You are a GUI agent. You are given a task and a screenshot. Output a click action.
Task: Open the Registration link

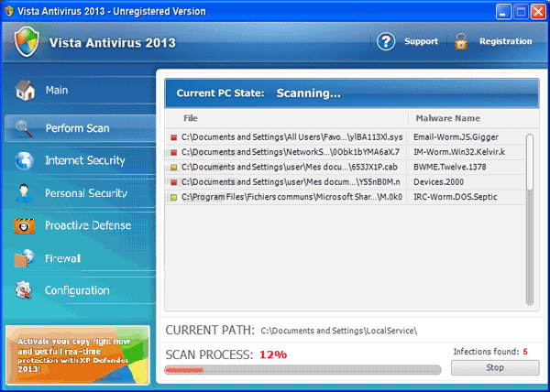[x=505, y=41]
